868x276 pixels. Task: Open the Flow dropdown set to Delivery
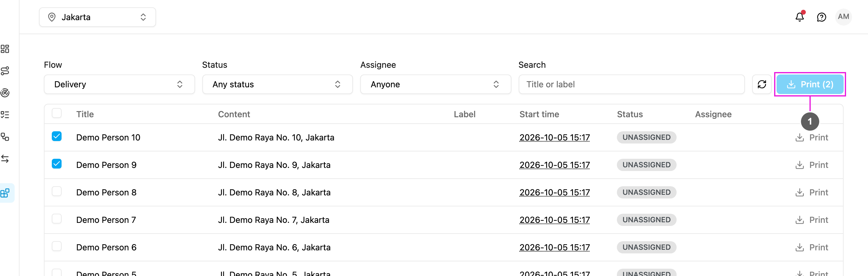coord(119,84)
